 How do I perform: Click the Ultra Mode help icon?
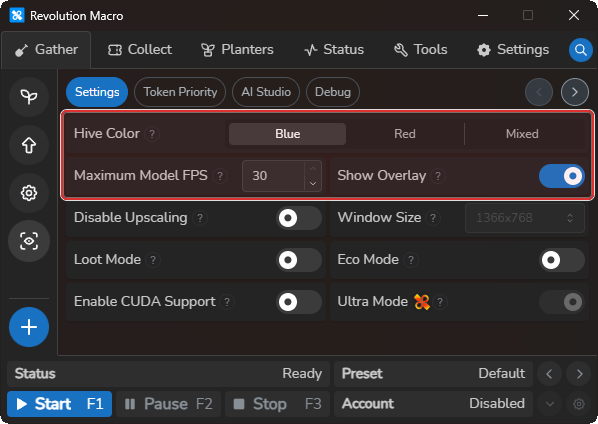[440, 302]
